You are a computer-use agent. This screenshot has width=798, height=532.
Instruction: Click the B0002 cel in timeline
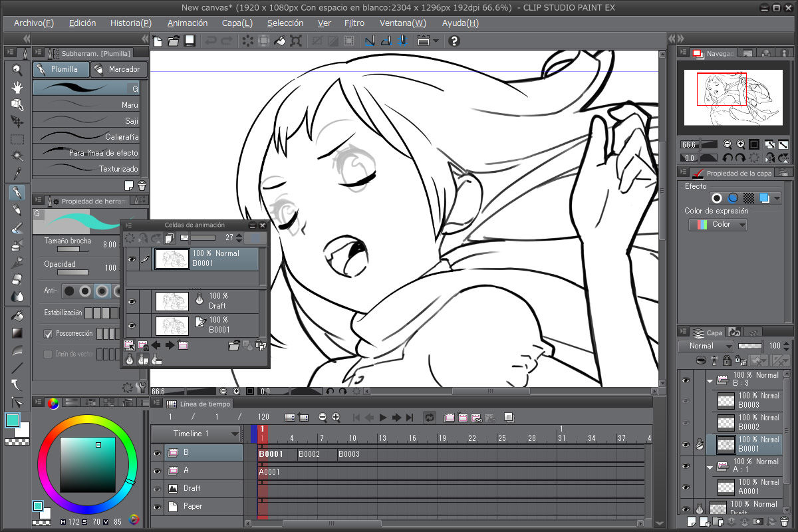(x=309, y=454)
